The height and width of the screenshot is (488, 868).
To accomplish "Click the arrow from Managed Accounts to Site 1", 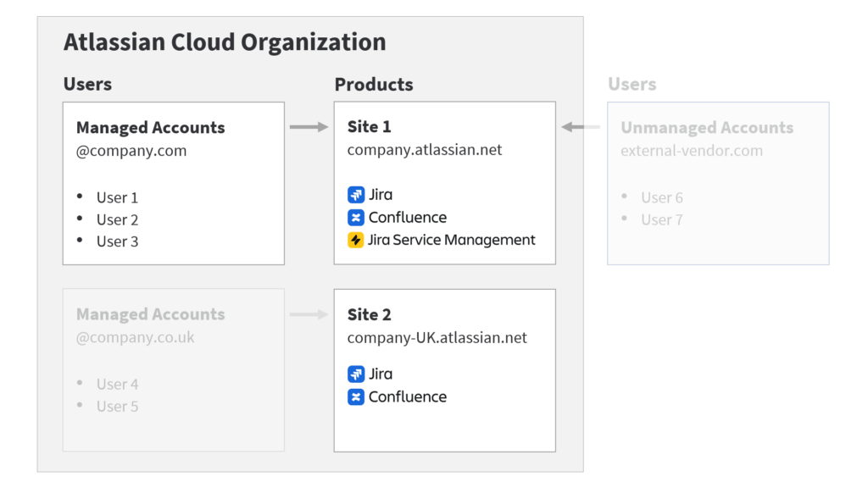I will click(309, 127).
